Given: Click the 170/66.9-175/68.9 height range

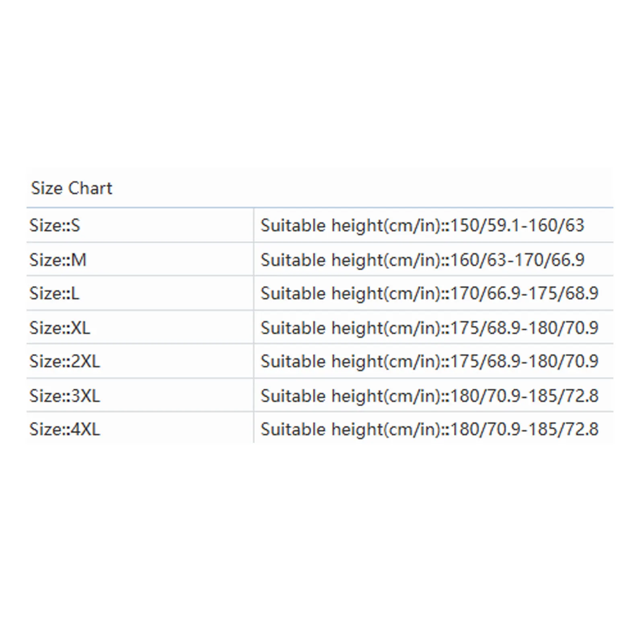Looking at the screenshot, I should coord(524,293).
